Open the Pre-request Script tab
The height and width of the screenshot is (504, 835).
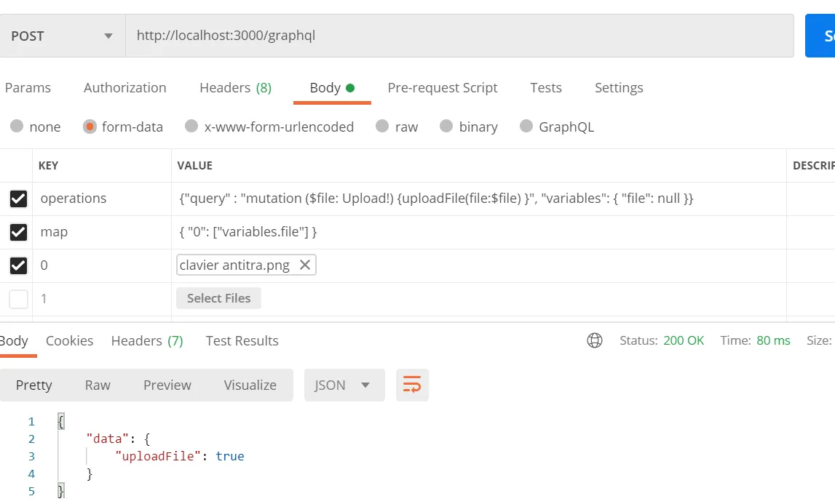442,87
